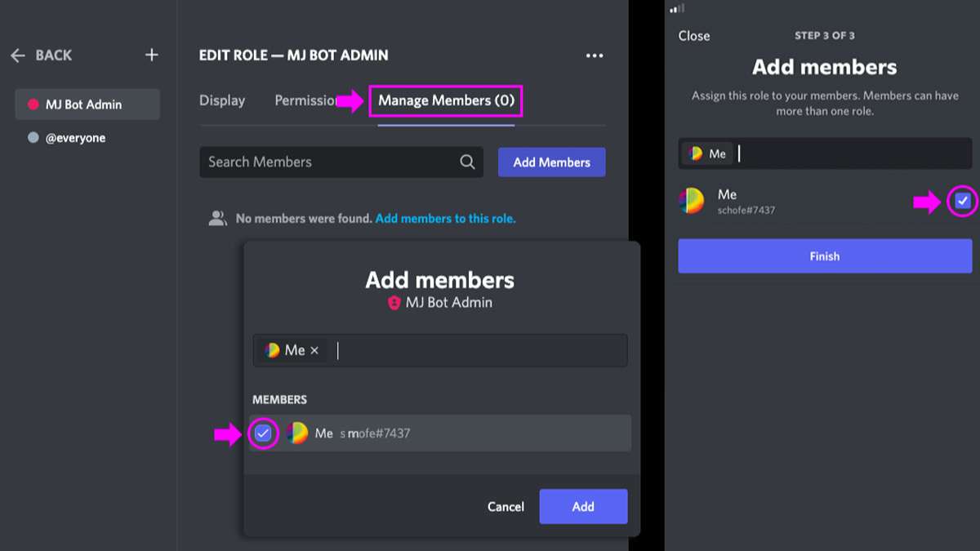Click the Search Members input field
This screenshot has width=980, height=551.
[327, 162]
